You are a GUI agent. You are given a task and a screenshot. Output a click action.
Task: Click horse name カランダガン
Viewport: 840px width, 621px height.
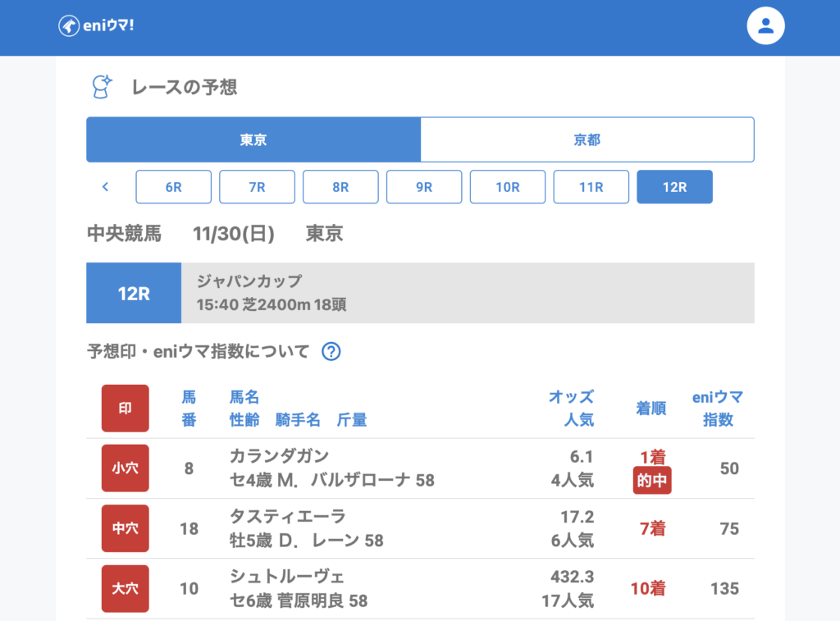(279, 456)
